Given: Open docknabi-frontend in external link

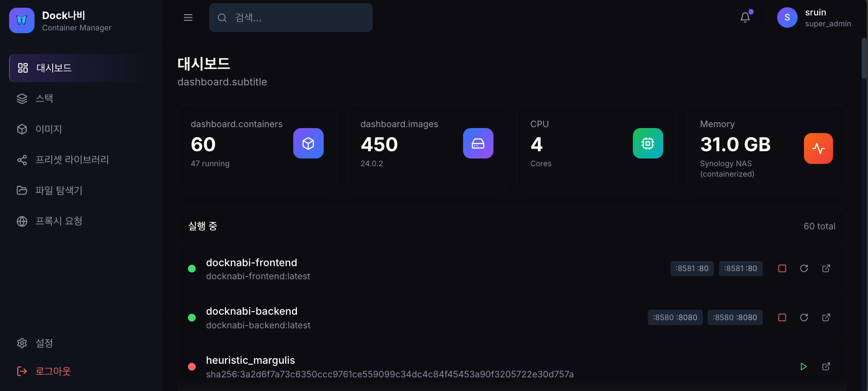Looking at the screenshot, I should coord(826,268).
